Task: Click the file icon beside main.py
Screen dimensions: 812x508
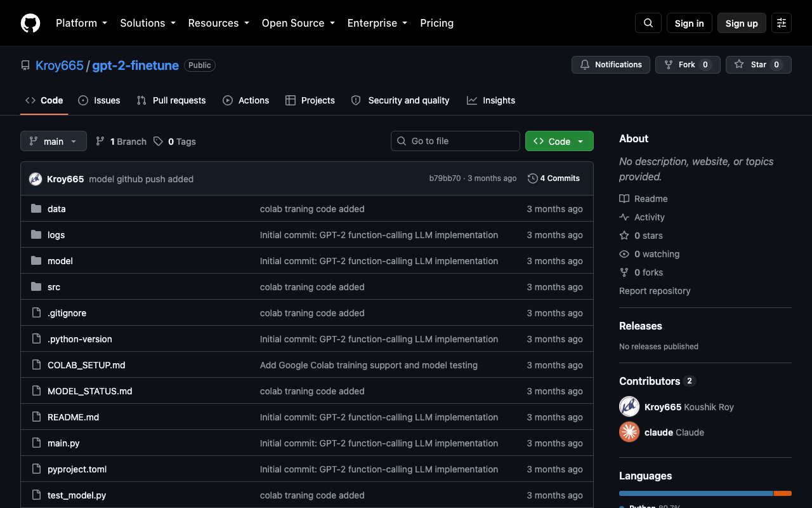Action: (x=36, y=443)
